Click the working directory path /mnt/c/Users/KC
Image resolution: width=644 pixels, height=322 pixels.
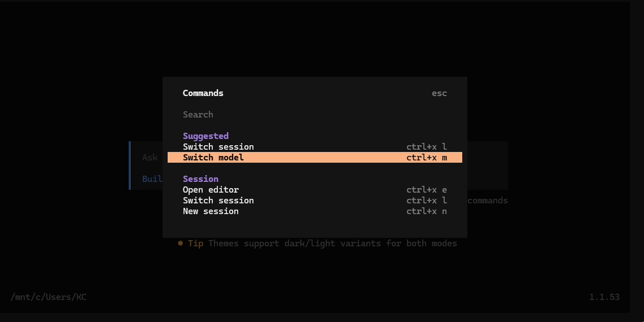(49, 297)
